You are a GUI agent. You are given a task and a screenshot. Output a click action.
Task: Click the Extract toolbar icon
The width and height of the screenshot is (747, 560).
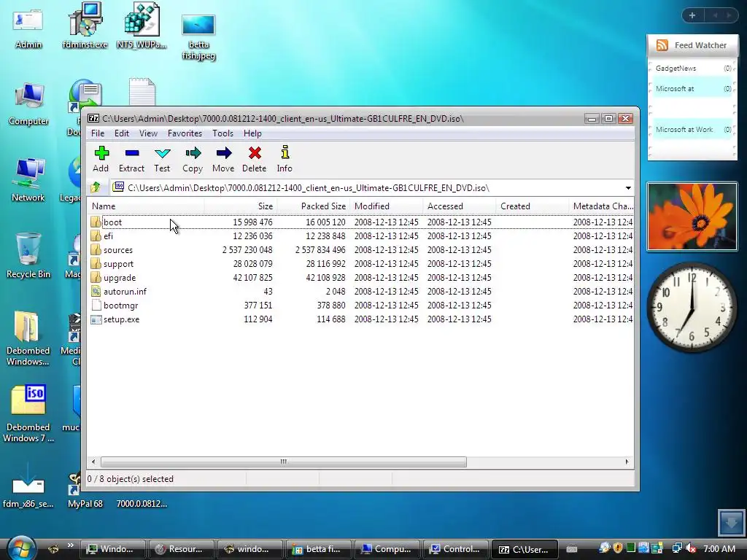(131, 153)
